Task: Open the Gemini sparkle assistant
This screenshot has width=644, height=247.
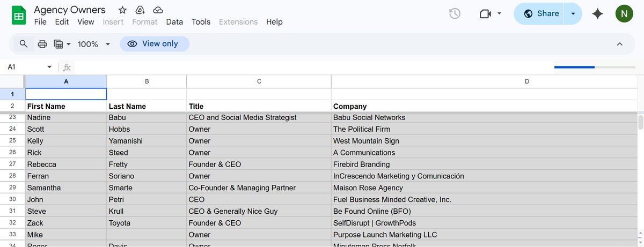Action: pos(597,14)
